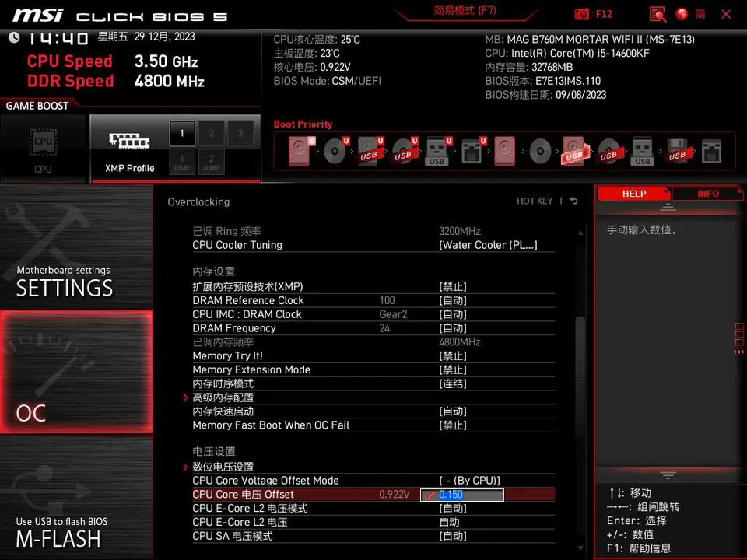Click the scroll-down arrow of the settings list
Image resolution: width=747 pixels, height=560 pixels.
tap(580, 548)
